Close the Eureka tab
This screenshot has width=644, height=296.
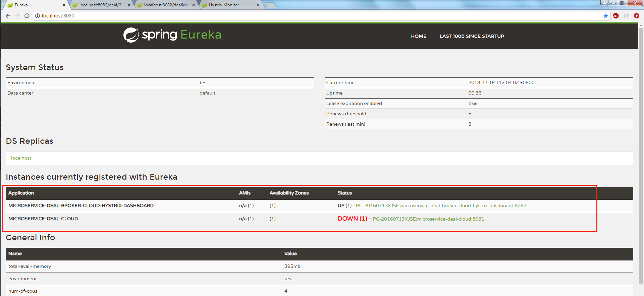(x=64, y=5)
